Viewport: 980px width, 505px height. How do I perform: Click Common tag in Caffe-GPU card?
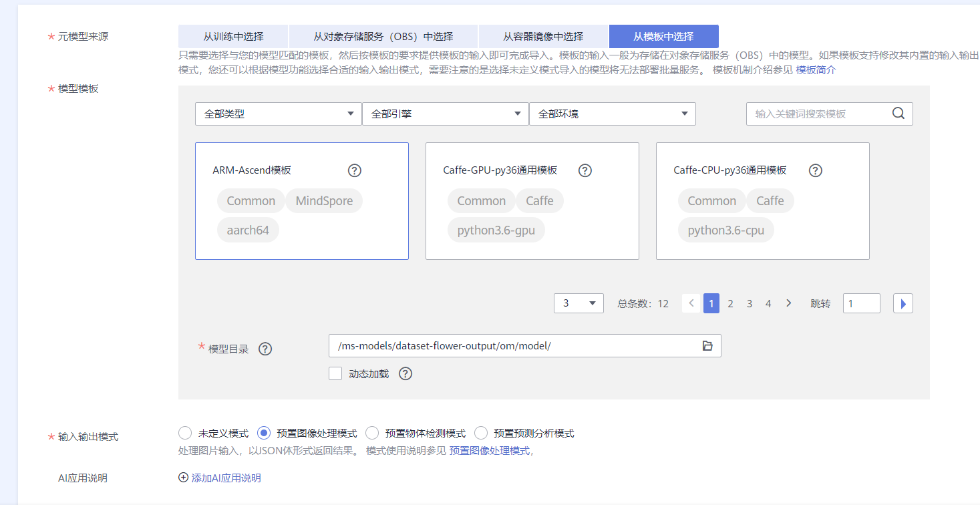pyautogui.click(x=482, y=201)
